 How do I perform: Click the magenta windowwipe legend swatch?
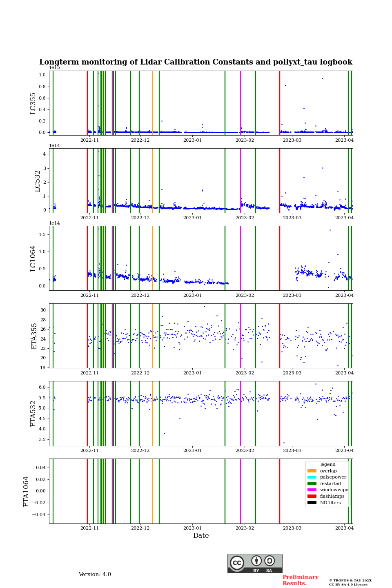click(x=312, y=490)
